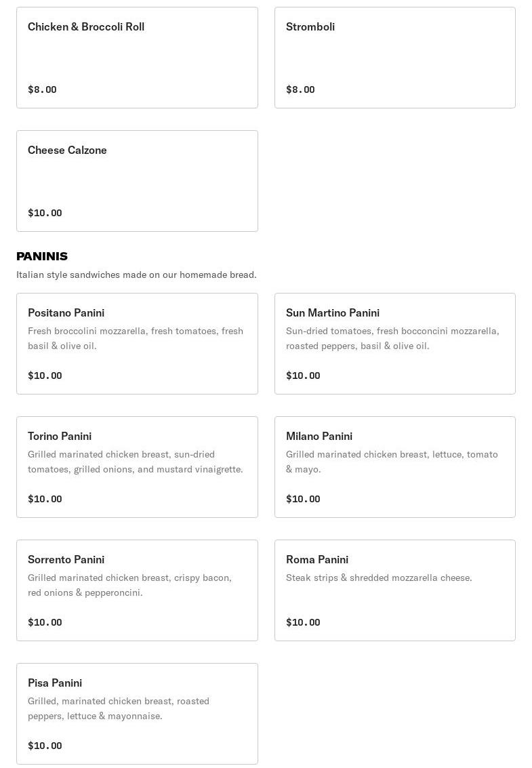The height and width of the screenshot is (768, 532).
Task: Click the Italian style sandwiches subtitle text
Action: [136, 275]
